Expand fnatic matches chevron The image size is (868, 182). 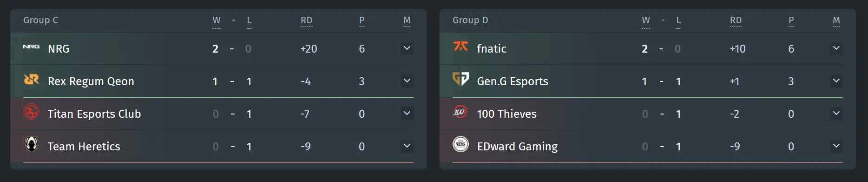pyautogui.click(x=836, y=48)
